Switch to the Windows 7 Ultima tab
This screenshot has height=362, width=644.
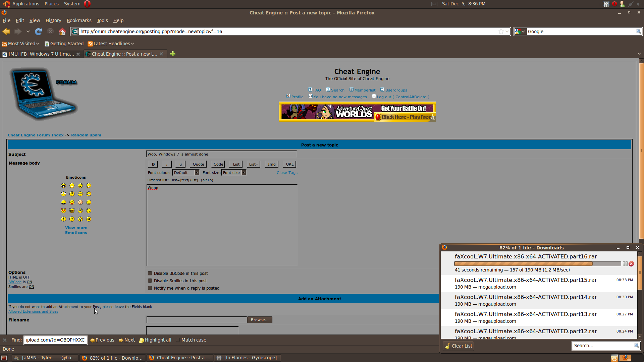(40, 54)
